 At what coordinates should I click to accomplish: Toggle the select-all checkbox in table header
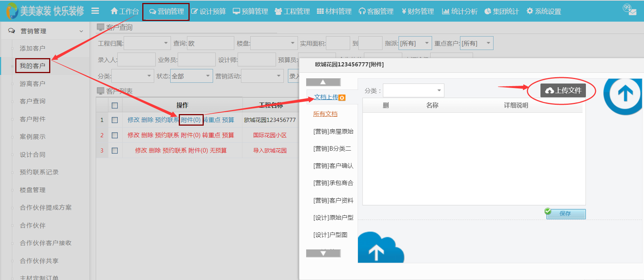(115, 106)
